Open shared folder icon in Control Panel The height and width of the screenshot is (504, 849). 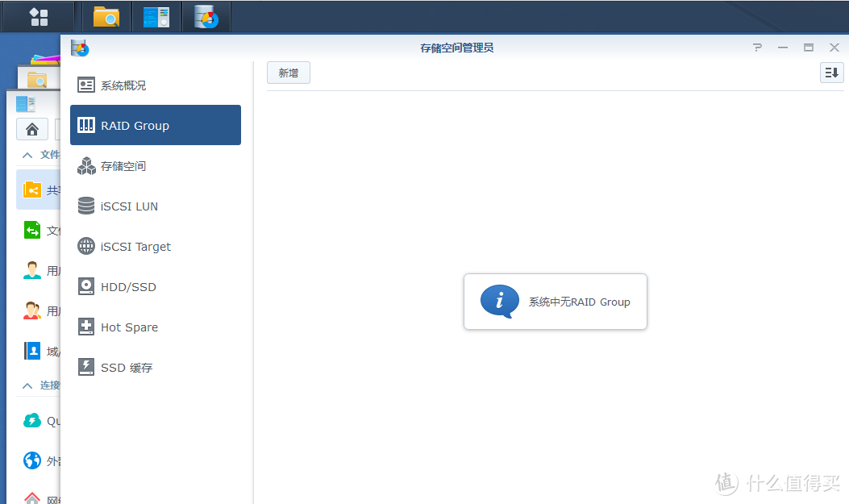click(x=32, y=190)
